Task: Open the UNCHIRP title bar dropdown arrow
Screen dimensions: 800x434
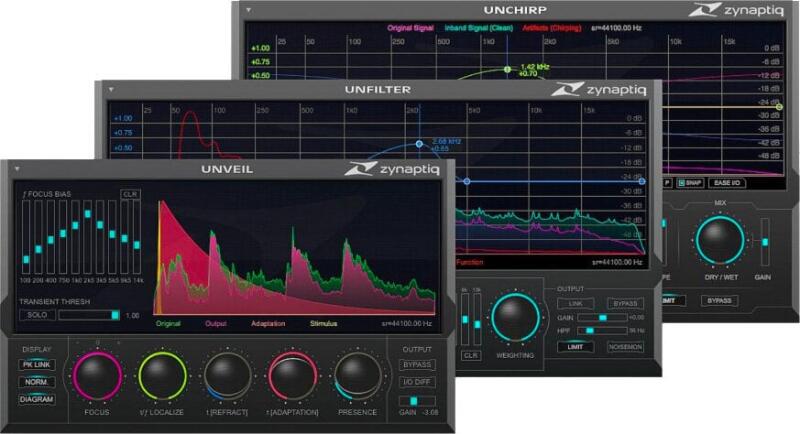Action: [248, 10]
